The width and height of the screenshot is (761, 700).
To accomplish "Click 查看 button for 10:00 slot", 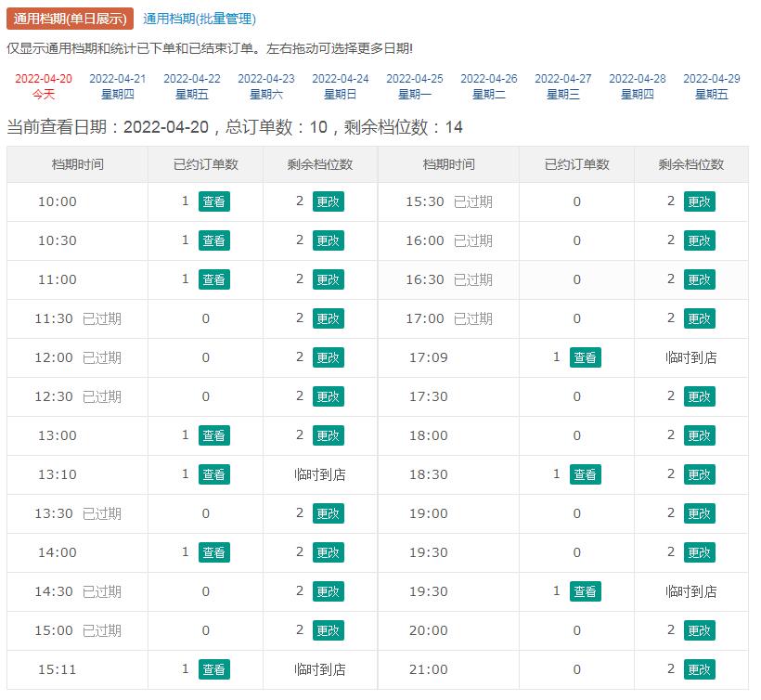I will tap(213, 201).
